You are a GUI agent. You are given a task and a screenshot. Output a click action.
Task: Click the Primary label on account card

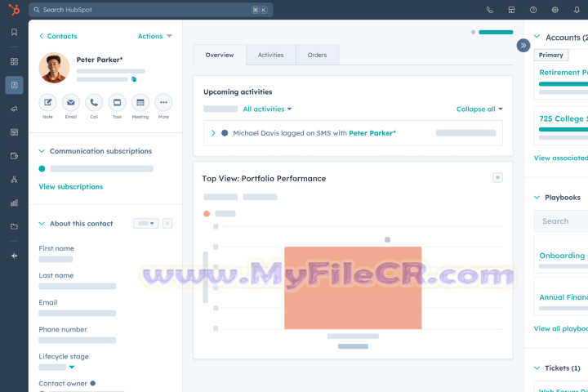click(x=551, y=55)
